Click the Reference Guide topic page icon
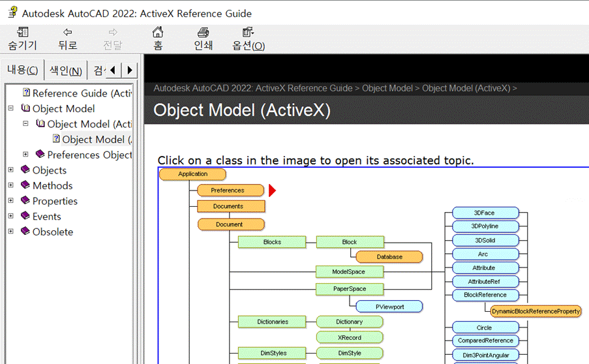Viewport: 589px width, 364px height. [26, 93]
